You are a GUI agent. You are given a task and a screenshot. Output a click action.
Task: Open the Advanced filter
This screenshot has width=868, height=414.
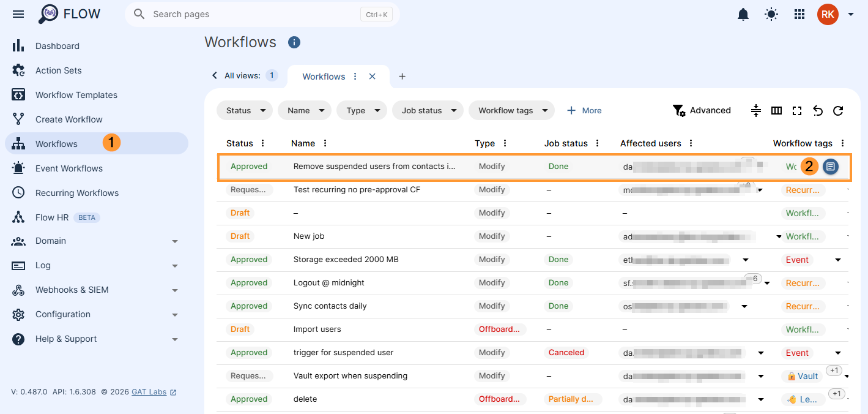702,111
